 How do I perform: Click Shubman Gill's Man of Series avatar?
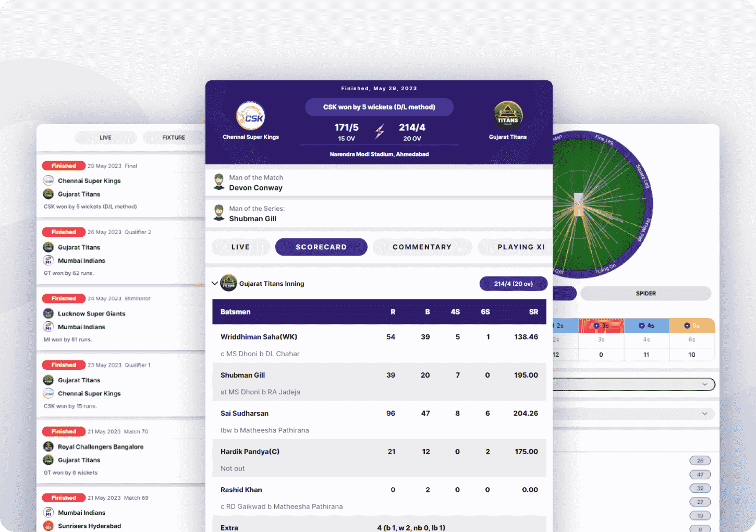tap(219, 213)
